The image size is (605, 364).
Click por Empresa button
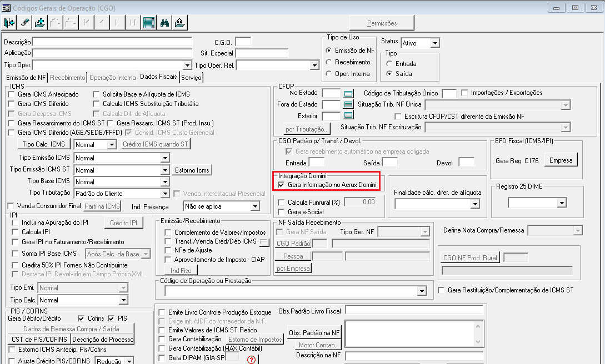coord(293,269)
